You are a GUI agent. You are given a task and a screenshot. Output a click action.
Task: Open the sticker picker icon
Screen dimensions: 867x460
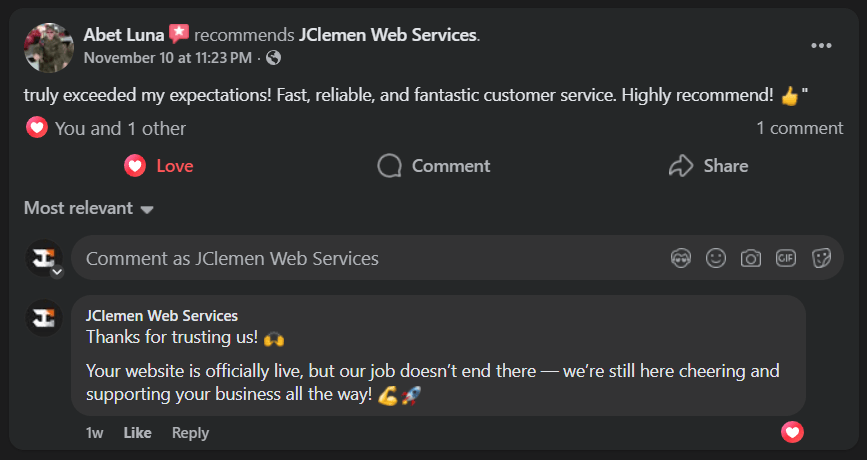click(821, 258)
